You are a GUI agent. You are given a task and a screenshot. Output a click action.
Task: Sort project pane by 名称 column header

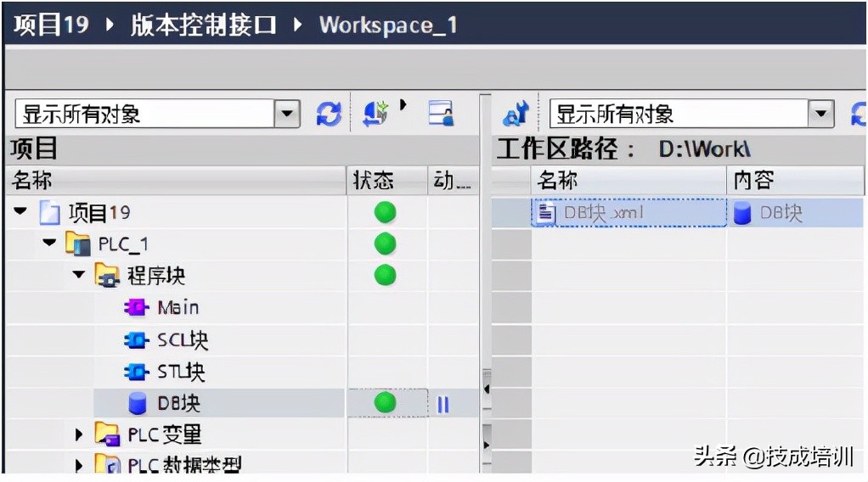(176, 181)
